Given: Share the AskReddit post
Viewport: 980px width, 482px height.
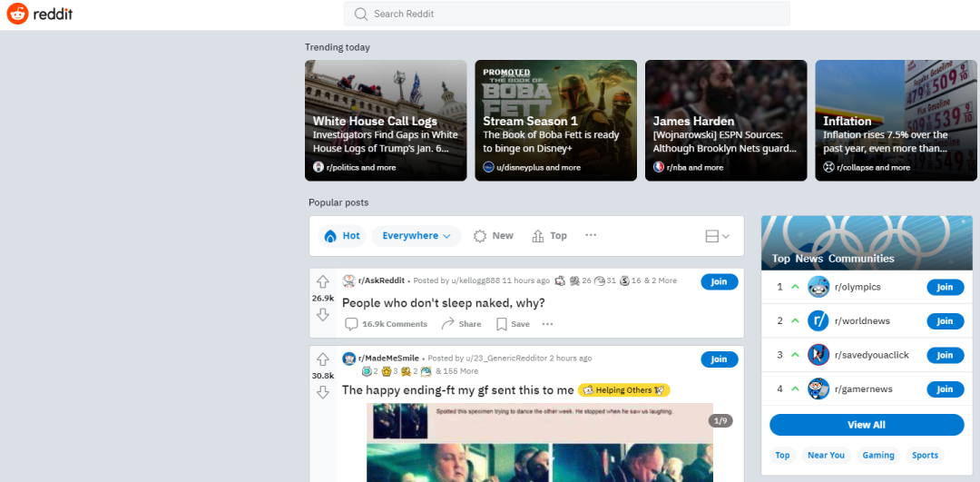Looking at the screenshot, I should [x=461, y=324].
